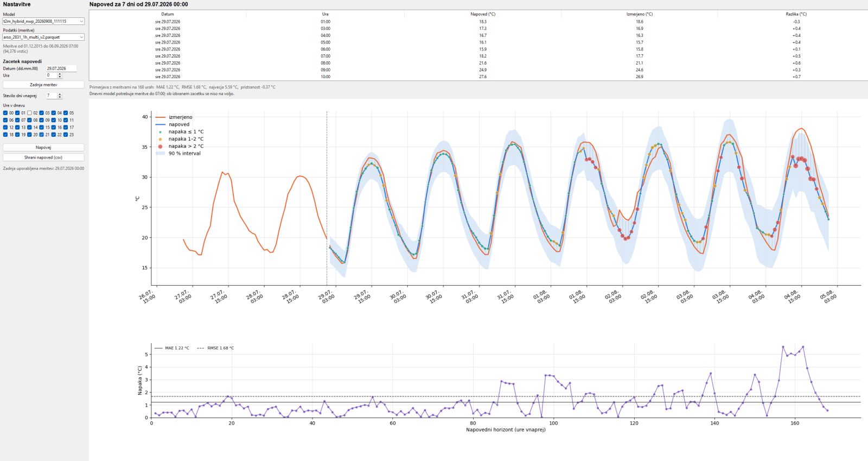Open the Model dropdown
Screen dimensions: 868x461
(x=43, y=21)
